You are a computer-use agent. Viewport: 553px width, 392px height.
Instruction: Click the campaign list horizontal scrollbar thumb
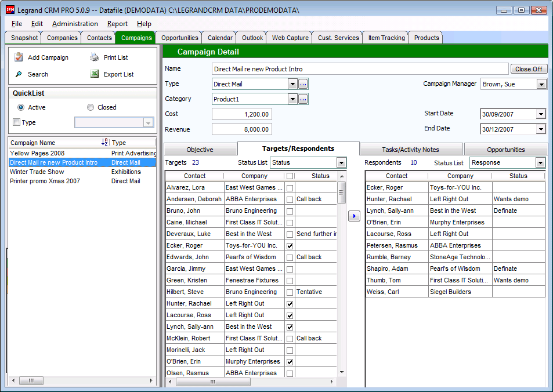click(31, 381)
